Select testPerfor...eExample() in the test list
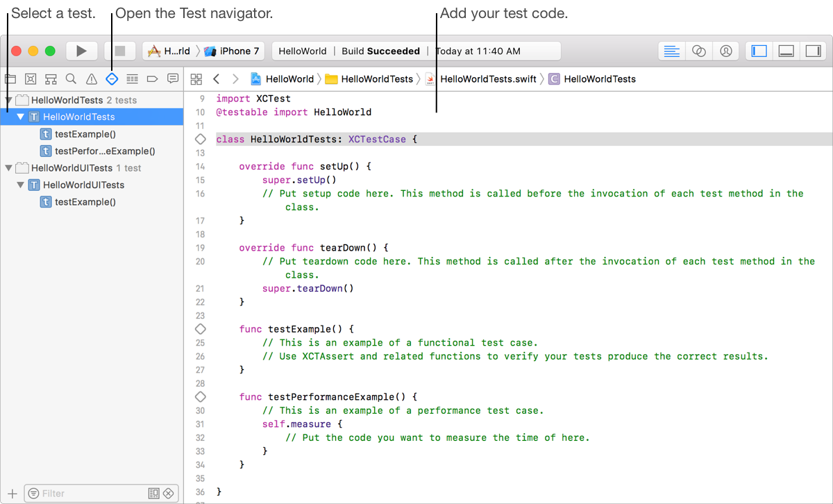The width and height of the screenshot is (833, 504). click(x=104, y=151)
